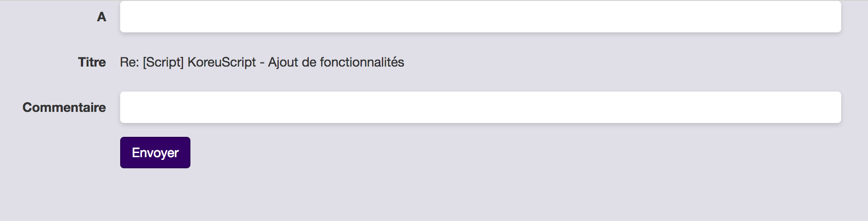Image resolution: width=868 pixels, height=221 pixels.
Task: Click the "A" recipient input field
Action: pyautogui.click(x=480, y=17)
